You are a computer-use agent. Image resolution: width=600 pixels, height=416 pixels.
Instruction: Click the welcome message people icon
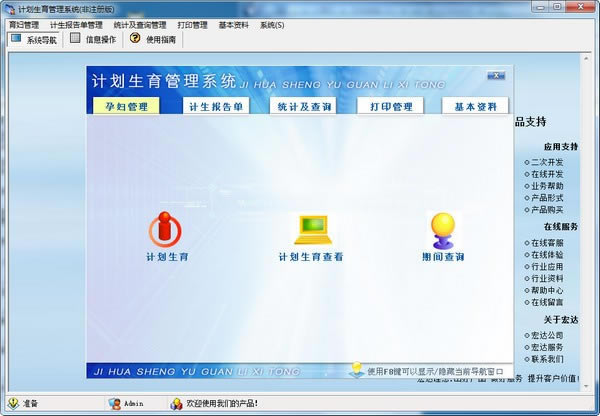pyautogui.click(x=176, y=404)
